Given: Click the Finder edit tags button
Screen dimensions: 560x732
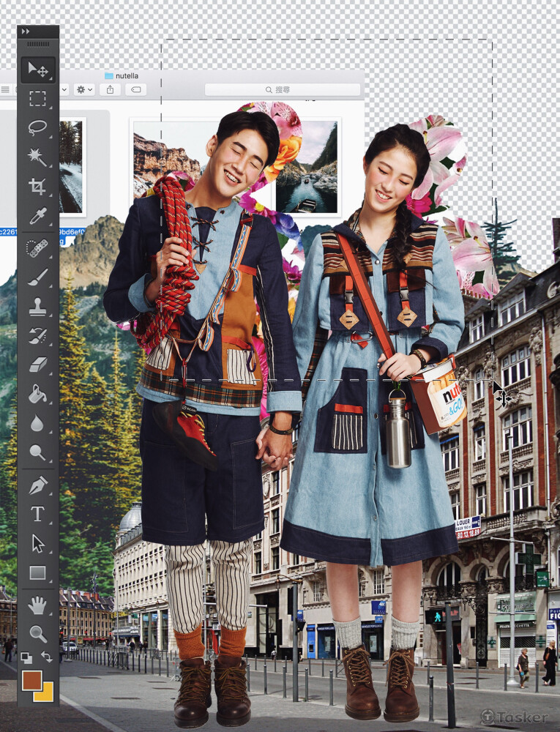Looking at the screenshot, I should [x=135, y=89].
